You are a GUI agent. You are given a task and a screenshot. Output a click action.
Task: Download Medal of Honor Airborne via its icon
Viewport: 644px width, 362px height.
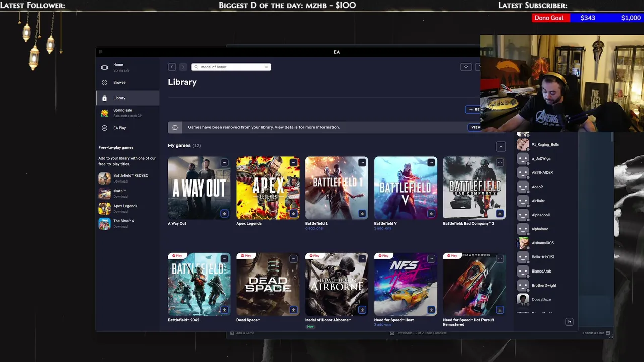362,310
